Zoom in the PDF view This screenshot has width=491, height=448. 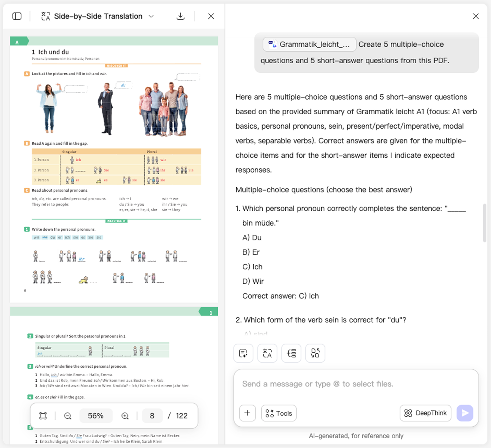125,416
